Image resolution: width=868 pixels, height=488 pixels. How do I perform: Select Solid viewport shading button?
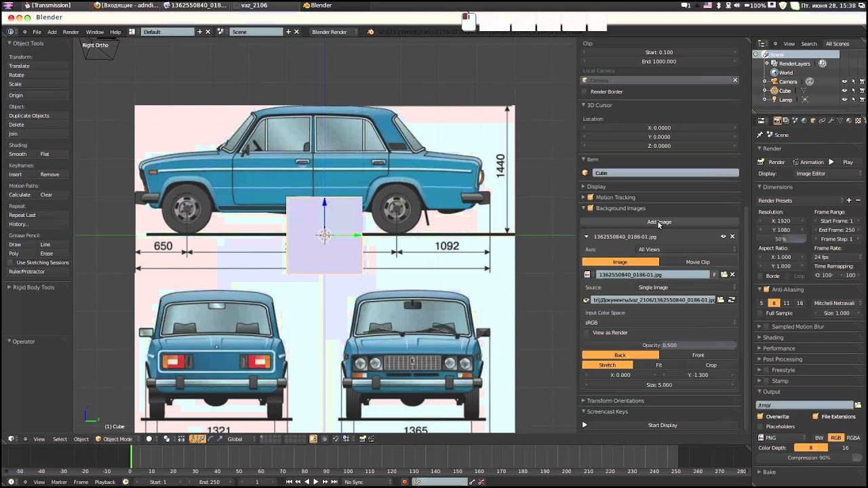coord(149,439)
